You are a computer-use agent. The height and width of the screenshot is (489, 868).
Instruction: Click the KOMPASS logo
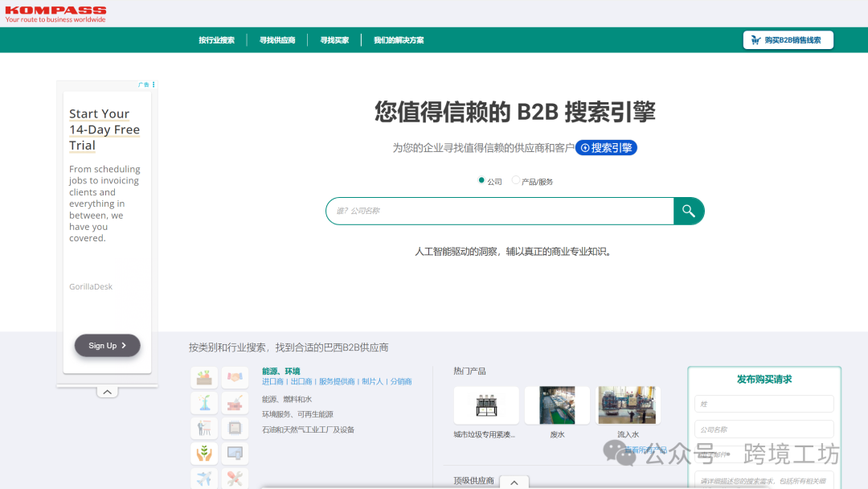53,14
